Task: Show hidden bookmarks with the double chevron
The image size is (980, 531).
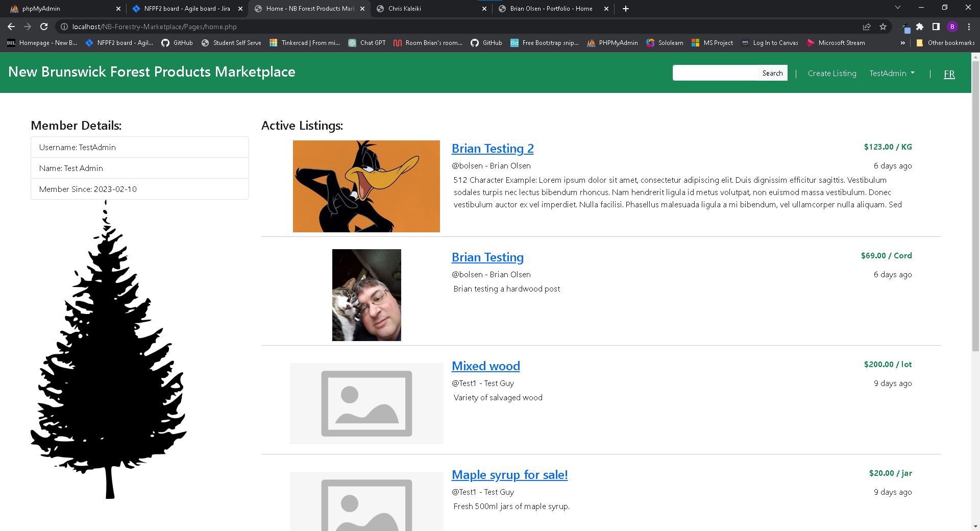Action: point(902,43)
